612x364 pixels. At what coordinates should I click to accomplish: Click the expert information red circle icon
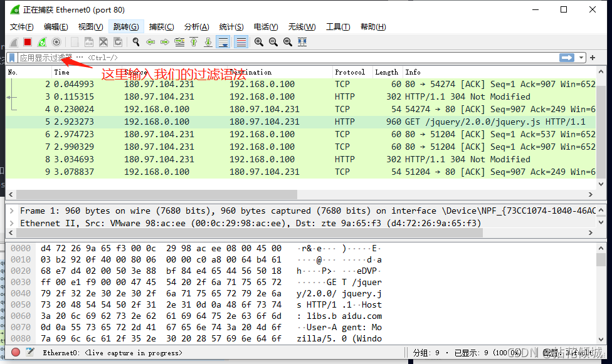click(x=16, y=352)
